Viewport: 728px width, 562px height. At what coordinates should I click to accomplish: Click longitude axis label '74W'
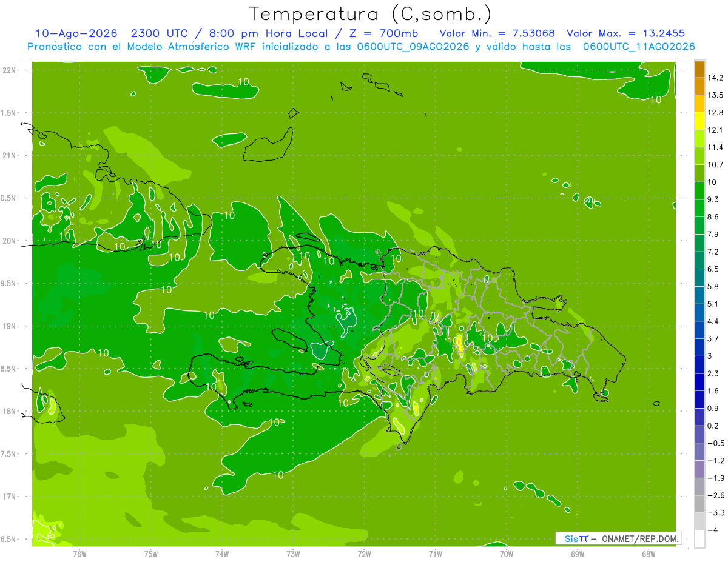tap(222, 554)
